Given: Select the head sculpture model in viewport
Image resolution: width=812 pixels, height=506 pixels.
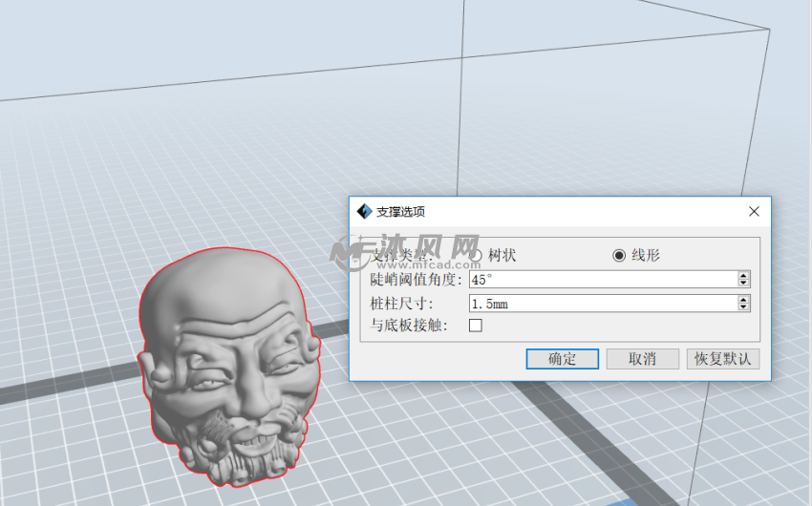Looking at the screenshot, I should click(x=229, y=368).
